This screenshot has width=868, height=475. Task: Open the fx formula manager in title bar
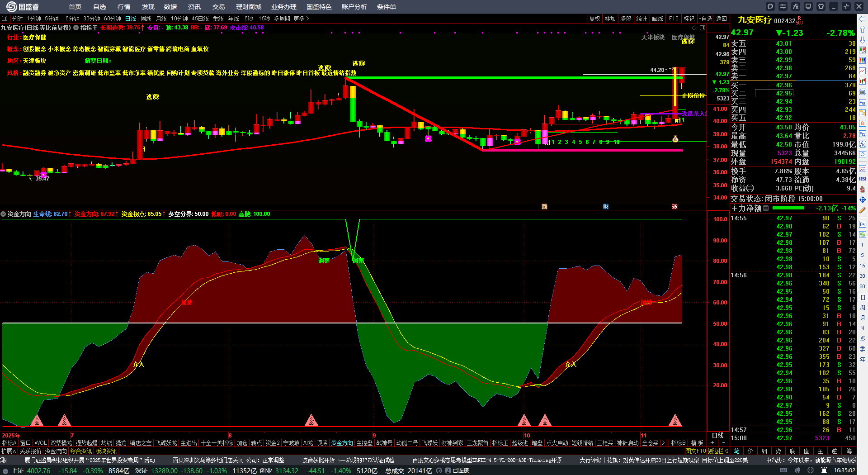(796, 6)
